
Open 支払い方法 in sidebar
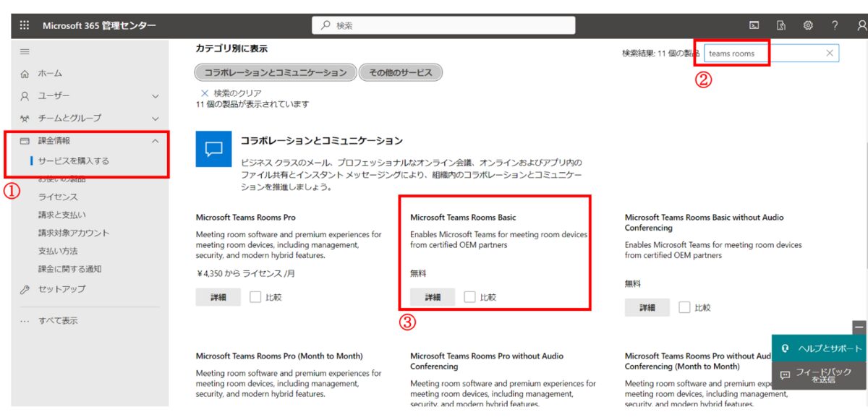(58, 251)
